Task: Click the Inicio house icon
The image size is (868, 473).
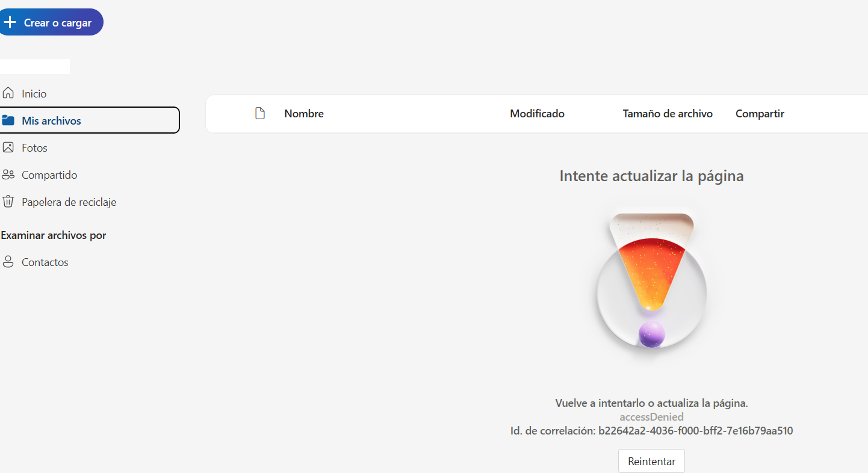Action: point(8,93)
